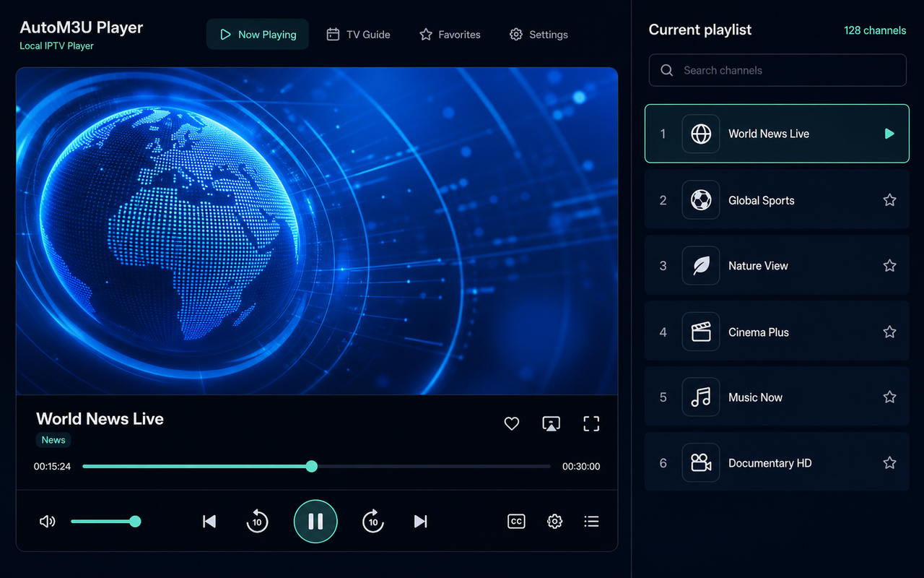The image size is (924, 578).
Task: Click the video globe preview
Action: (317, 231)
